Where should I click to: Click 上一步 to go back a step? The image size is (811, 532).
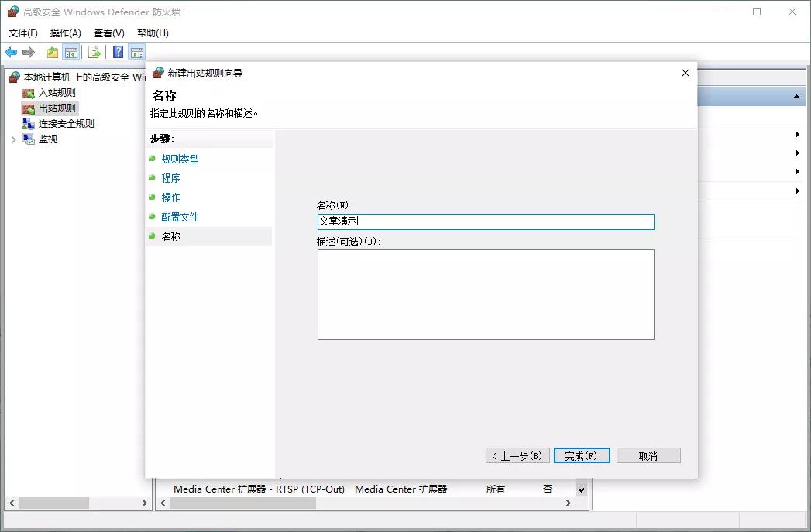(517, 455)
